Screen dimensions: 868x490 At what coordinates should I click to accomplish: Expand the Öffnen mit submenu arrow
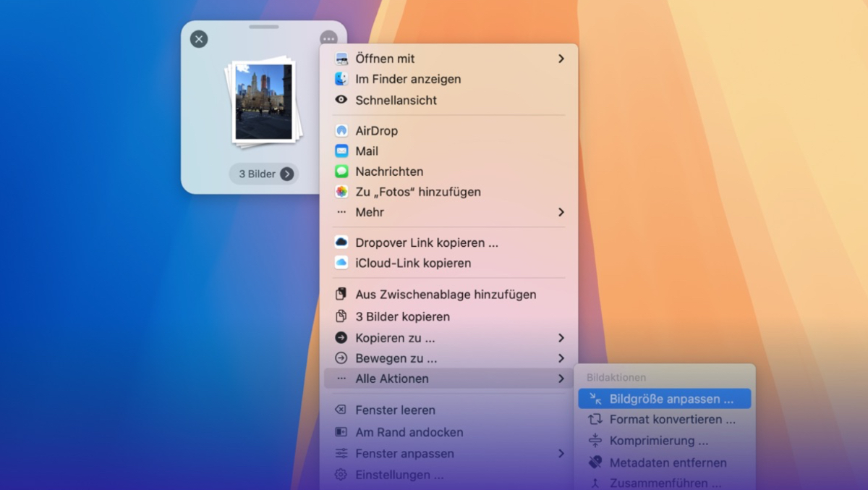click(561, 59)
